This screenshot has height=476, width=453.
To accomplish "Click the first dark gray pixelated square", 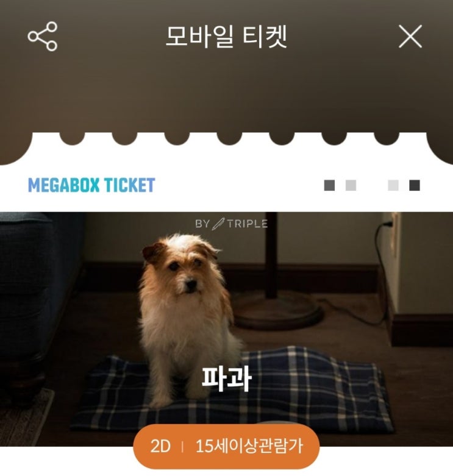I will [329, 185].
